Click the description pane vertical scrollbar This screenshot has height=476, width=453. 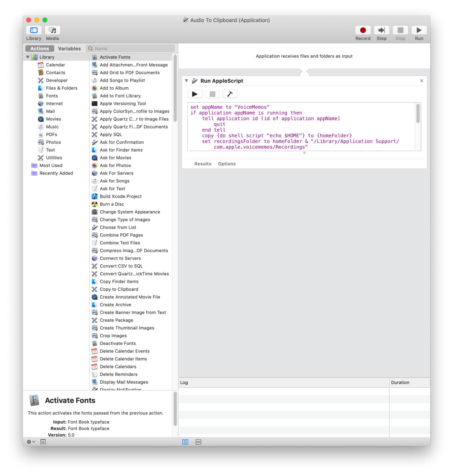pyautogui.click(x=175, y=409)
